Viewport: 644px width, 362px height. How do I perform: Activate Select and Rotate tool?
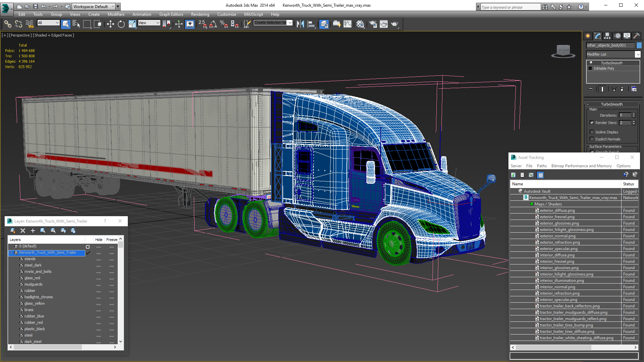point(121,24)
